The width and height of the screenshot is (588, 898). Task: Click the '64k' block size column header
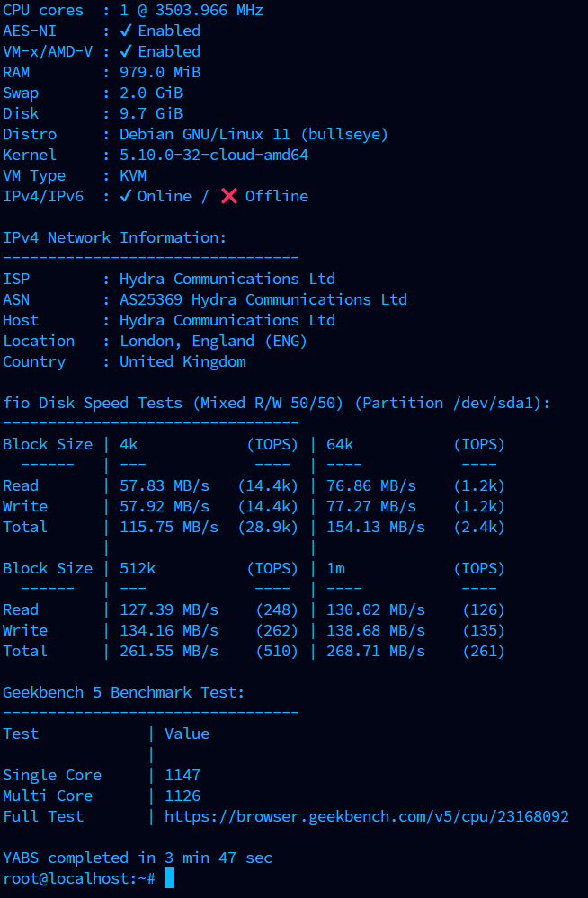coord(340,444)
